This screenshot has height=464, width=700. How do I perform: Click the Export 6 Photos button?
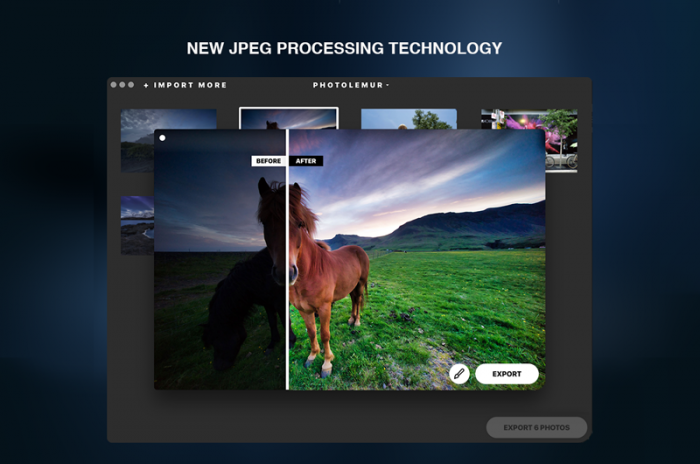tap(537, 427)
